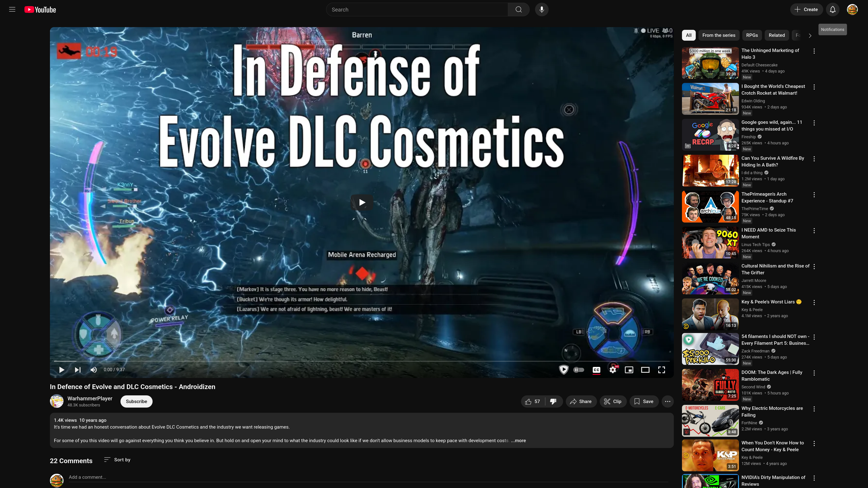The width and height of the screenshot is (868, 488).
Task: Open options for Why Electric Motorcycles are Failing
Action: pos(814,409)
